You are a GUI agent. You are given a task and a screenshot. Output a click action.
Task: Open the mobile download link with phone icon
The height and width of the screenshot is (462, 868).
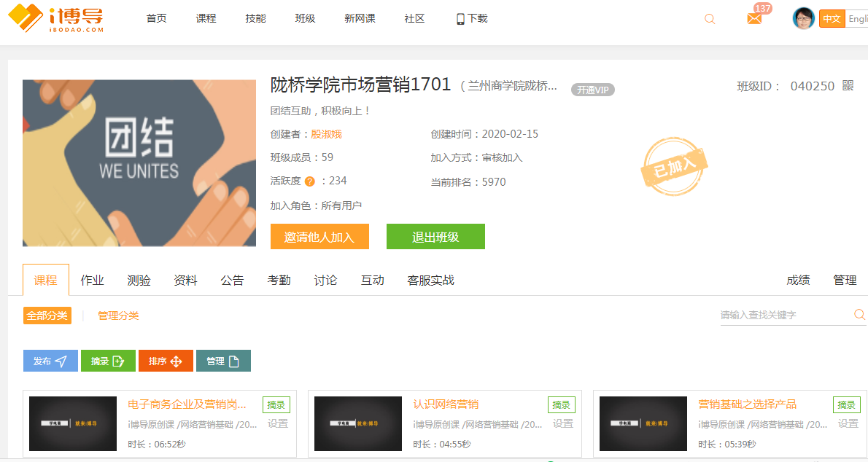point(471,19)
